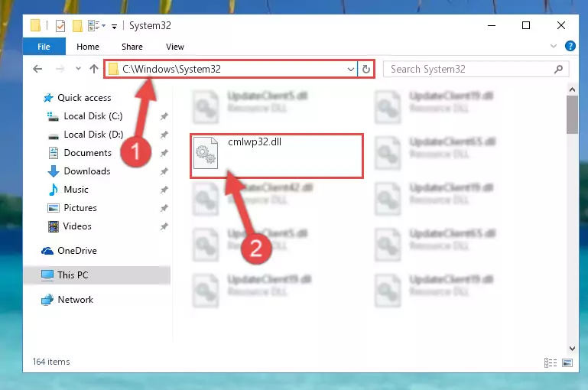Viewport: 588px width, 390px height.
Task: Go back with the Back arrow
Action: coord(37,69)
